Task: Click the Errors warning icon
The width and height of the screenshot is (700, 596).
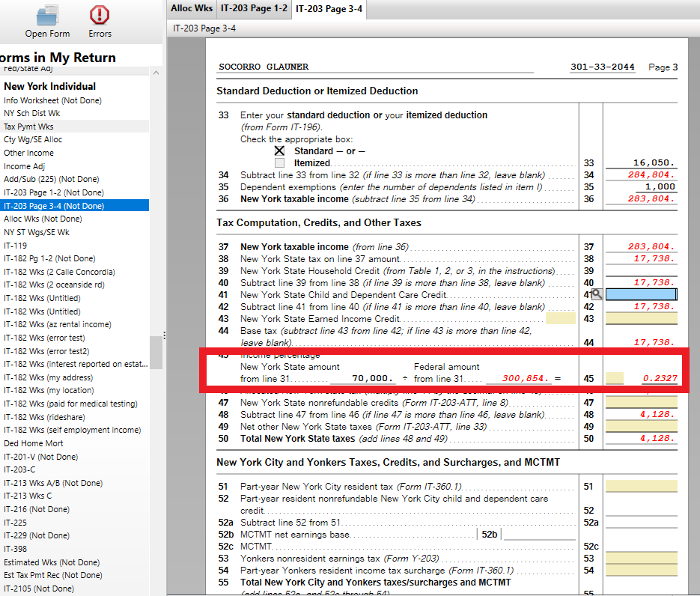Action: (x=99, y=14)
